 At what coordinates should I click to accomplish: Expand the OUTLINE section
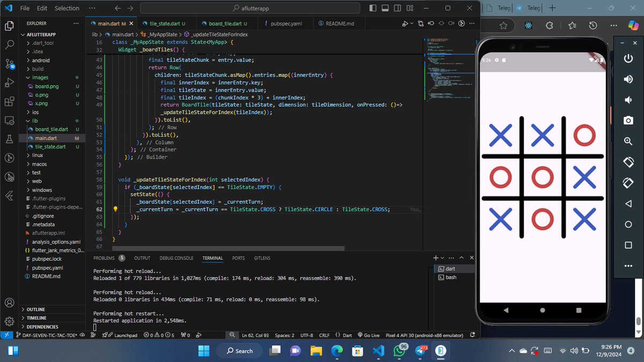35,309
